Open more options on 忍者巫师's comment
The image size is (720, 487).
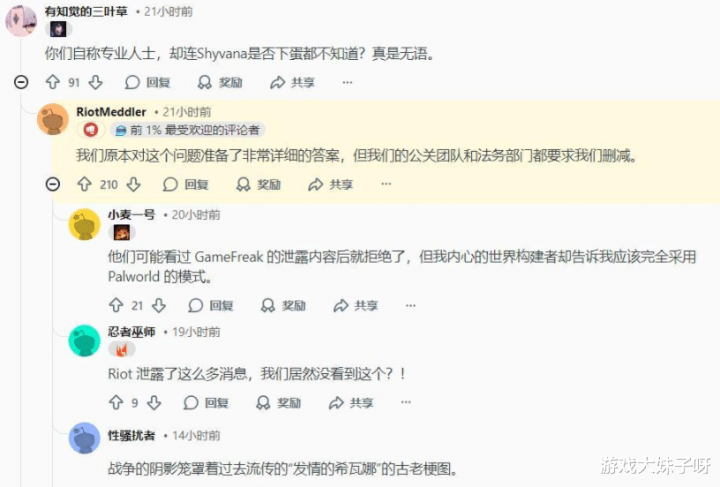pyautogui.click(x=406, y=402)
